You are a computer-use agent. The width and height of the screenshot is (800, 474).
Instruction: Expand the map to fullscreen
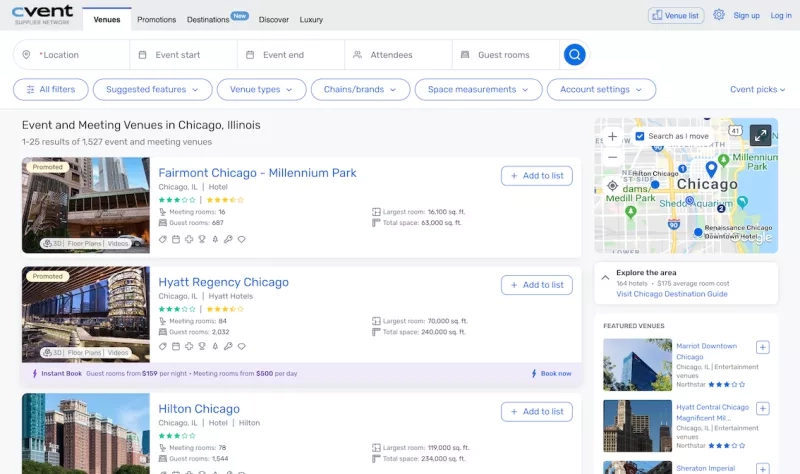(x=760, y=136)
